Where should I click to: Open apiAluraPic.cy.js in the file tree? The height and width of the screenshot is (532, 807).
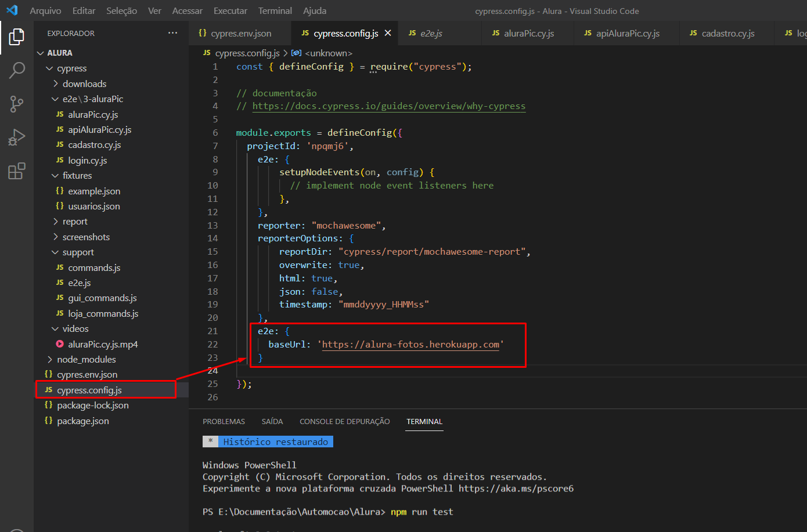[100, 129]
